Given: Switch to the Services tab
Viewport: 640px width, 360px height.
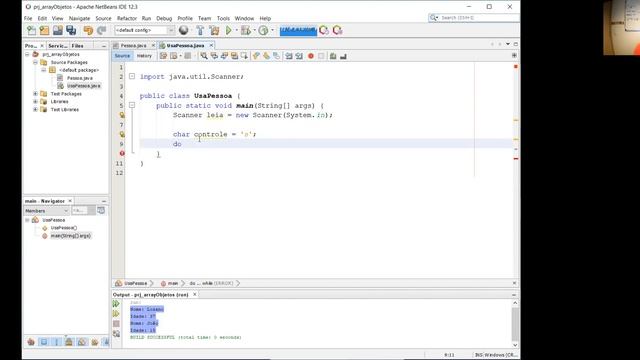Looking at the screenshot, I should point(58,46).
